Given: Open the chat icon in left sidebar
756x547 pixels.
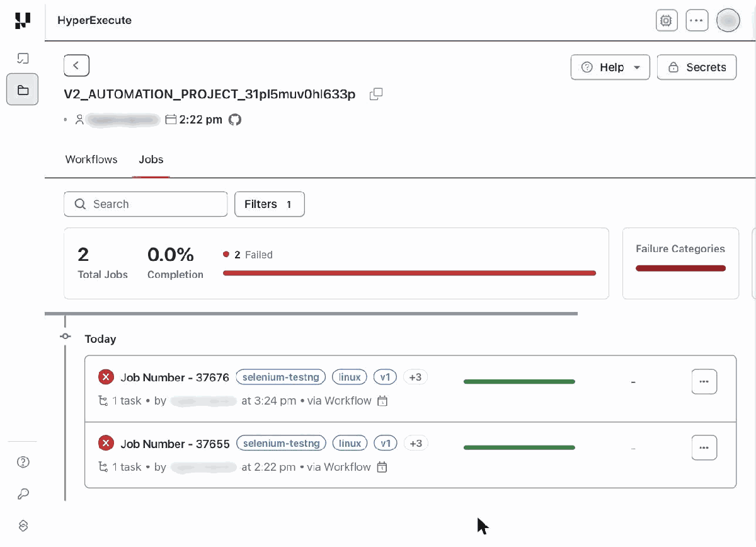Looking at the screenshot, I should point(23,59).
